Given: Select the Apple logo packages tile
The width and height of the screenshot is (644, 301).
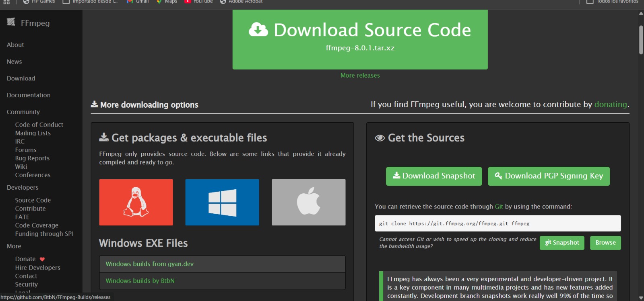Looking at the screenshot, I should click(308, 202).
